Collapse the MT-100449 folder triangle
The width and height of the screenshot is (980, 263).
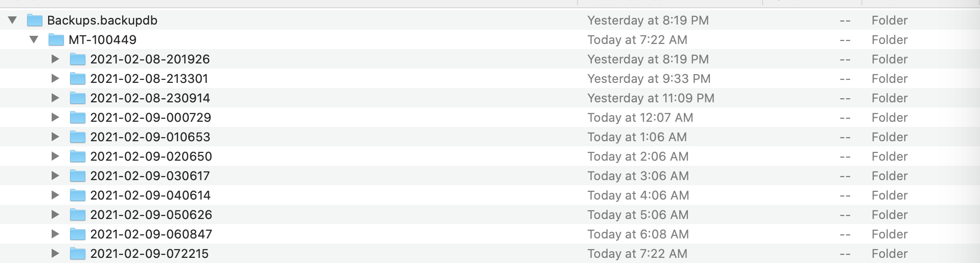click(34, 40)
